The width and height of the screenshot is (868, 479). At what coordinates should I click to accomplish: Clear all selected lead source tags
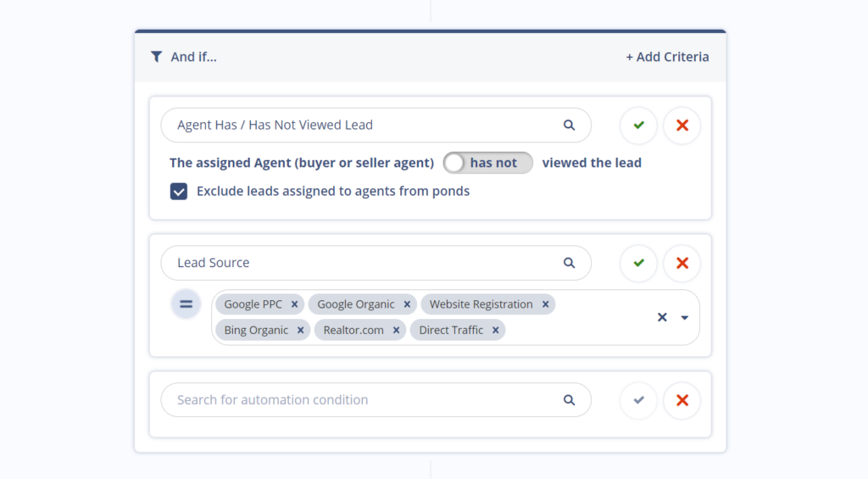[x=662, y=317]
